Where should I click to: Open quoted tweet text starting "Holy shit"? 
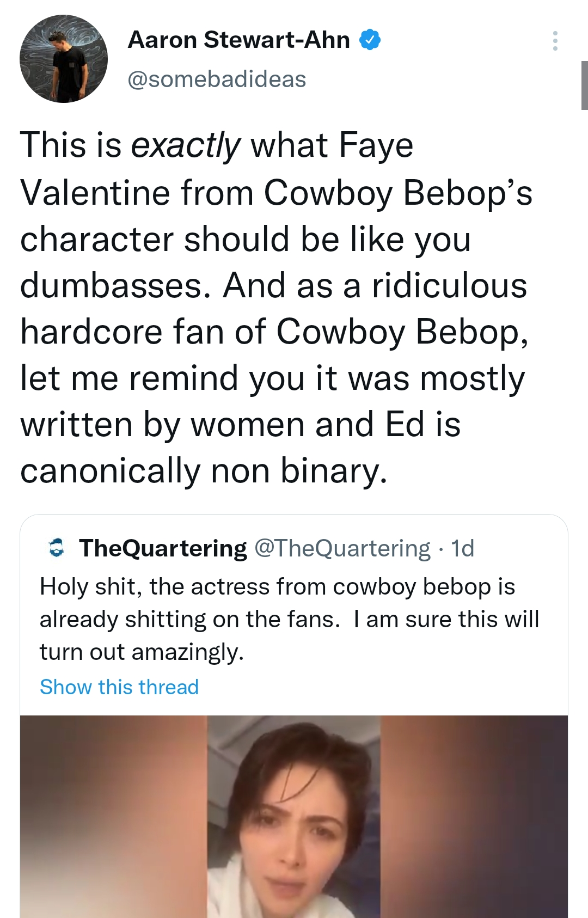[x=277, y=587]
